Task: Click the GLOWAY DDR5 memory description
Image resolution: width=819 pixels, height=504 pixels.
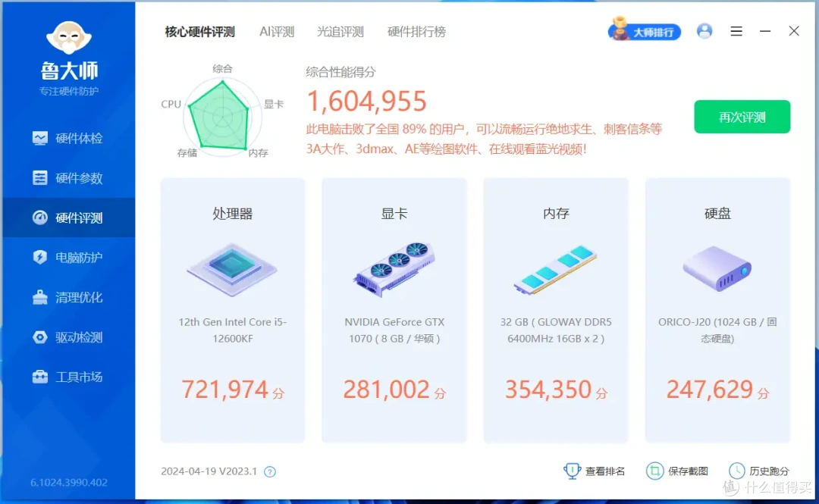Action: [556, 330]
